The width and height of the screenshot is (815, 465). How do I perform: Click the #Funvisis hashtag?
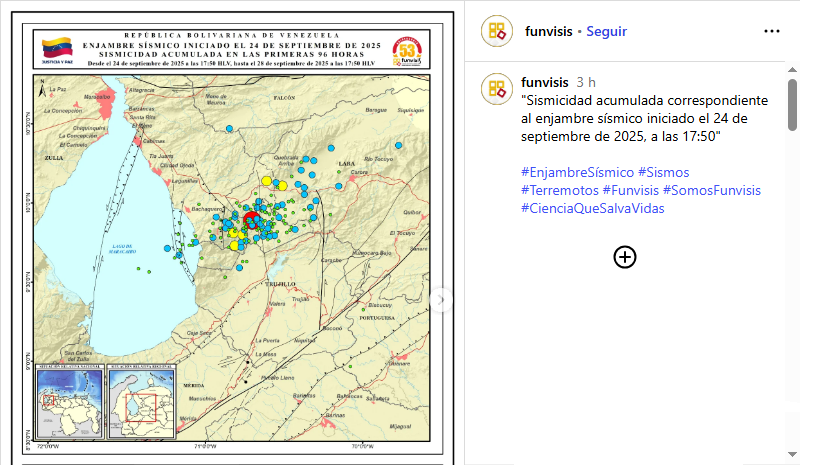(631, 190)
